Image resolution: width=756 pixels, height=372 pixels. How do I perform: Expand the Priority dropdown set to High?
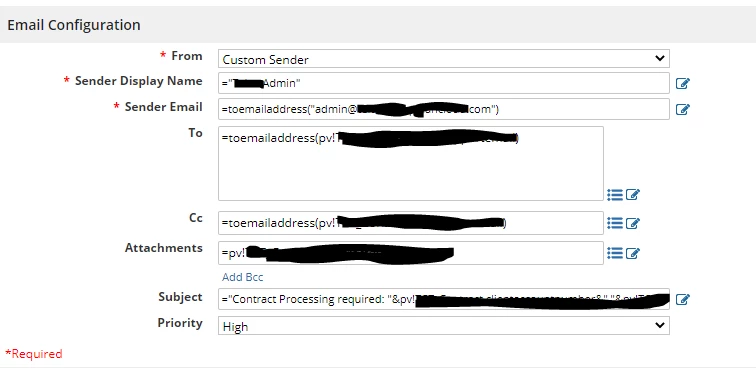pyautogui.click(x=444, y=326)
